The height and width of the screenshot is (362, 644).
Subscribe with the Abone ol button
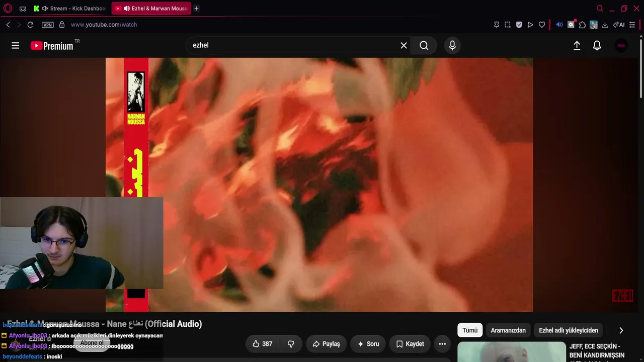92,343
